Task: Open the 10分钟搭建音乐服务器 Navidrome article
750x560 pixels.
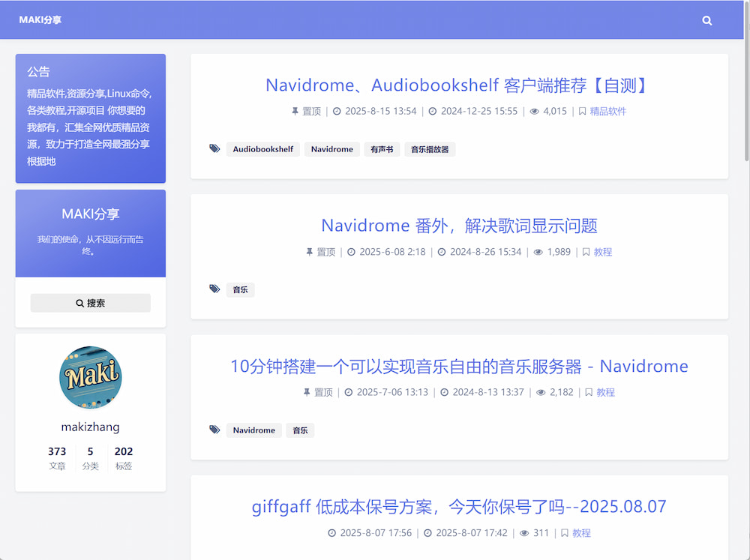Action: click(459, 367)
